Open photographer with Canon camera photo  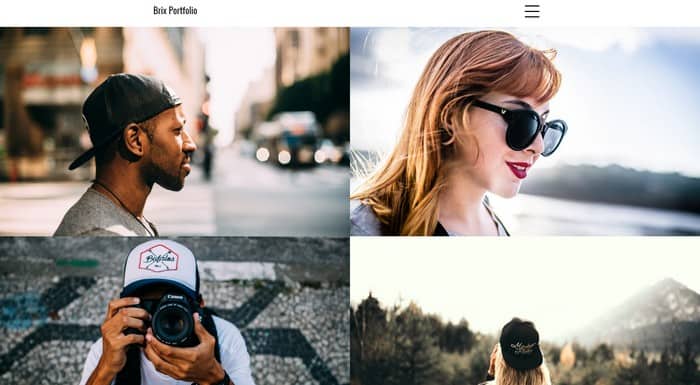coord(175,311)
